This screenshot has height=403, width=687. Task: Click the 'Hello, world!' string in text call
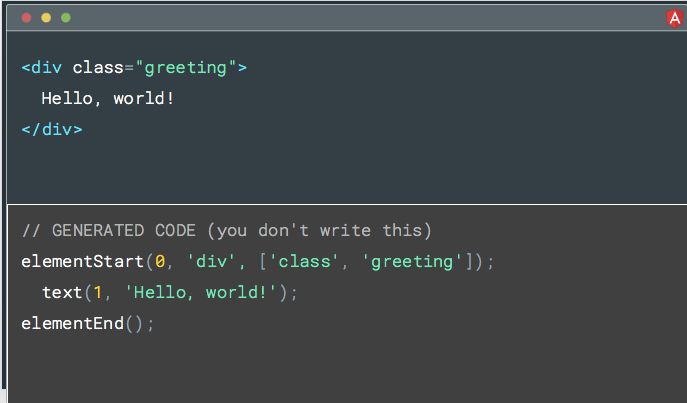click(201, 293)
